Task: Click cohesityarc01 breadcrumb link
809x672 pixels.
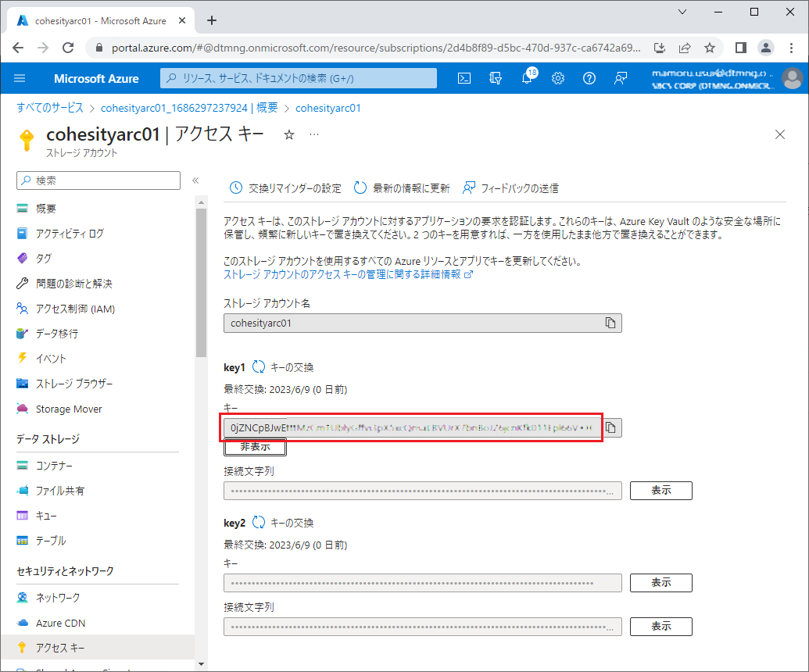Action: pyautogui.click(x=328, y=108)
